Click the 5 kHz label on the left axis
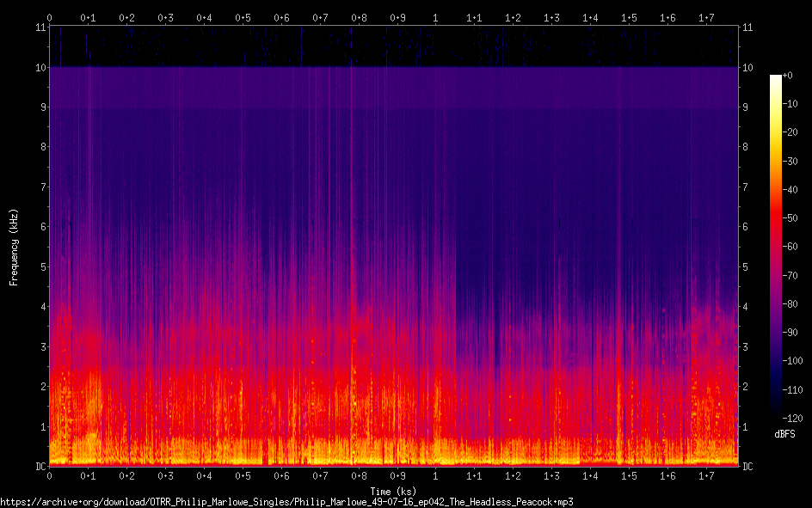 40,267
